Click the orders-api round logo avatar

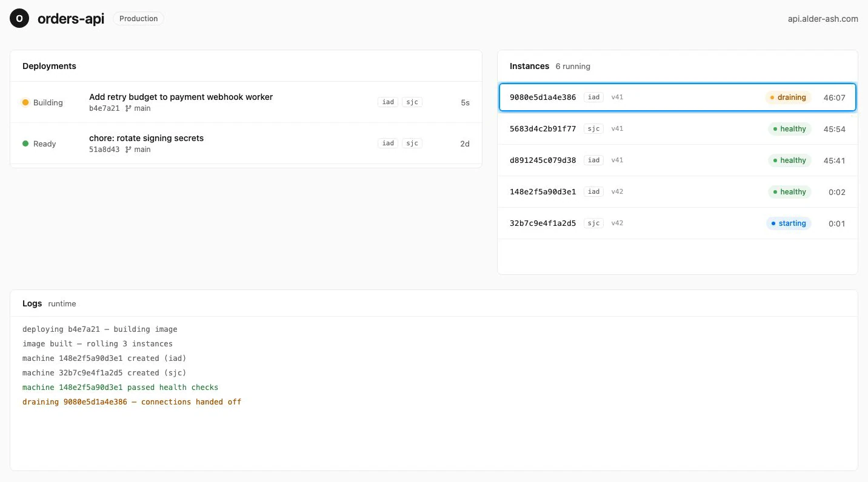click(x=19, y=19)
